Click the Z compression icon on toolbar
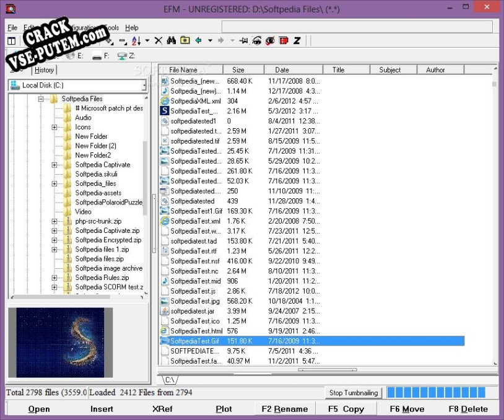Screen dimensions: 504x420 pos(298,41)
